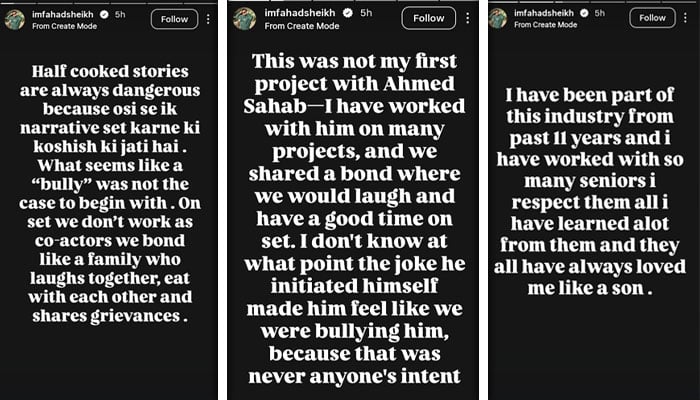Click profile avatar on '11 years' story
The width and height of the screenshot is (700, 400).
pyautogui.click(x=498, y=18)
